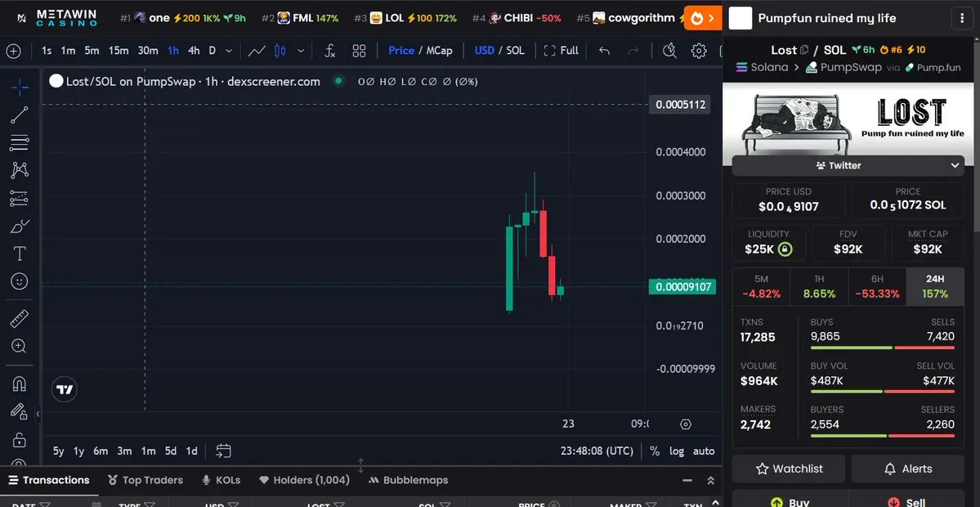
Task: Set chart range to 6m
Action: (x=101, y=451)
